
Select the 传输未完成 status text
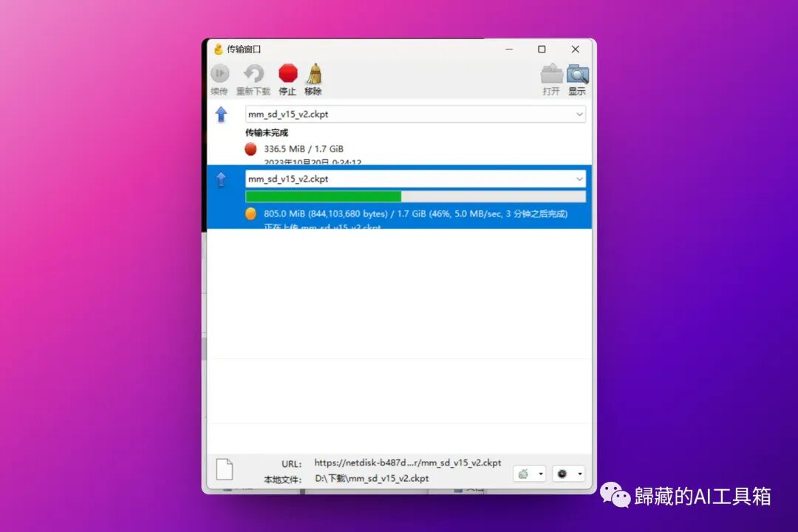pyautogui.click(x=267, y=133)
